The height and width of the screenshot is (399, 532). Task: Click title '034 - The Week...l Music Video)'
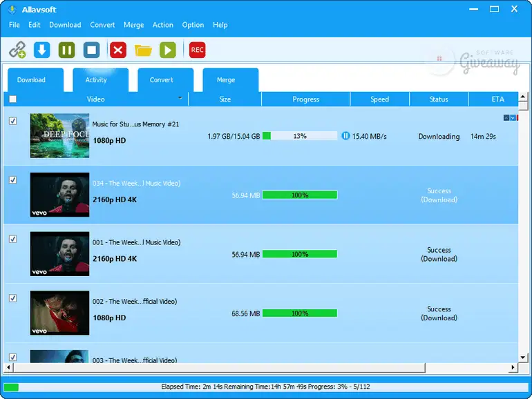pos(136,183)
